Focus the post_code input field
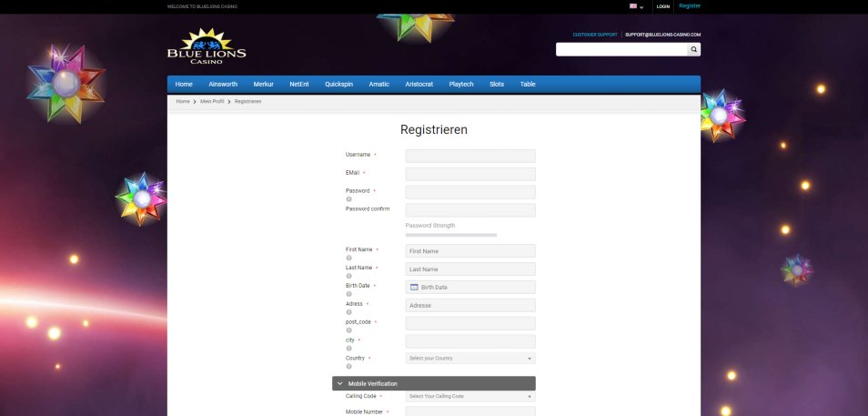Screen dimensions: 868x416 [470, 323]
